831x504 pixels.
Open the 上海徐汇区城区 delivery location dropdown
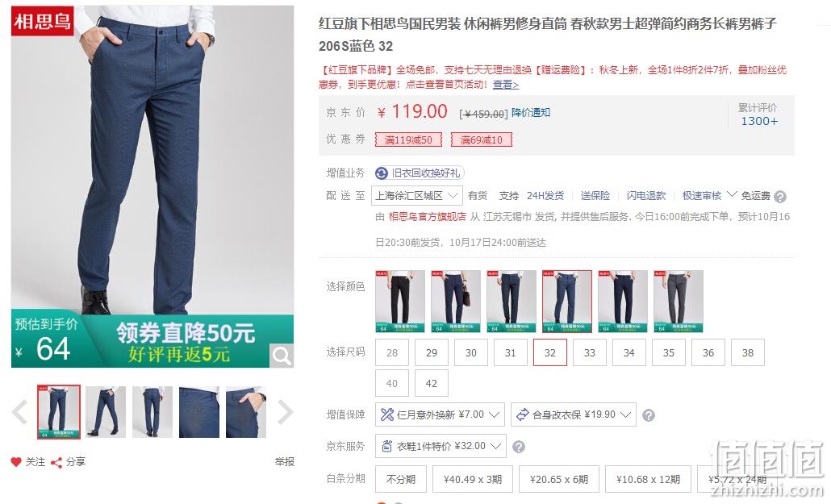click(x=416, y=196)
